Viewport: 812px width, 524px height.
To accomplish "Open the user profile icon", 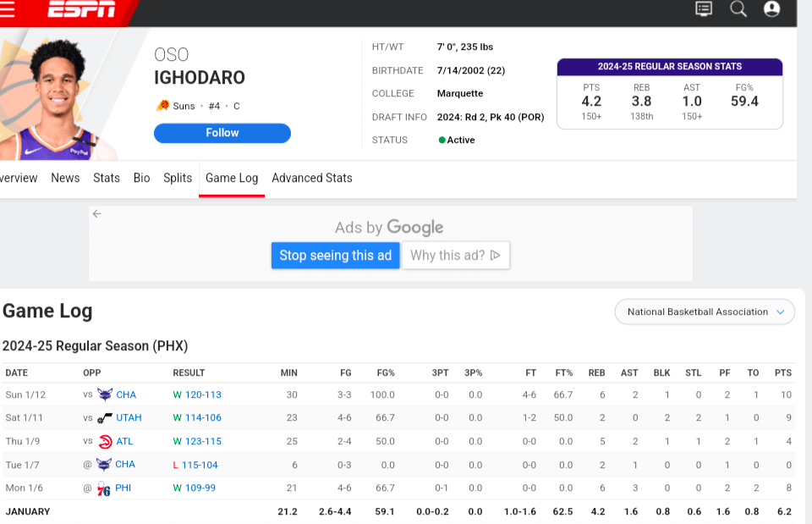I will point(771,9).
